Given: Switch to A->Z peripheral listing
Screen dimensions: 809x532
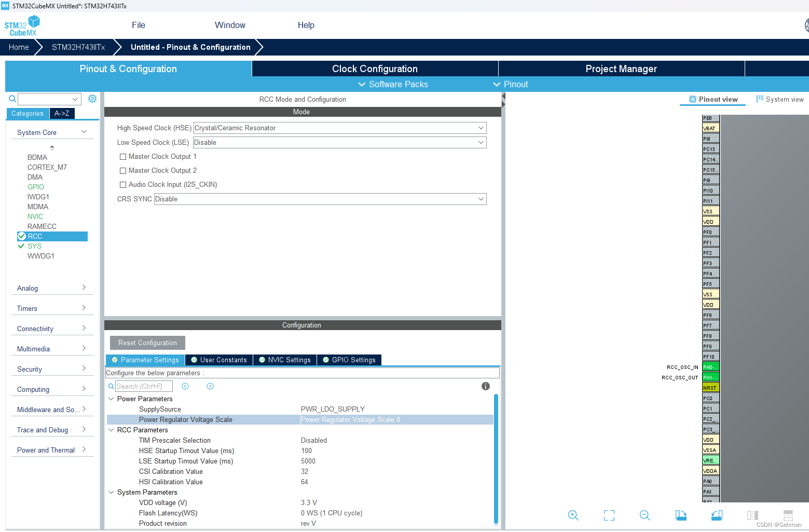Looking at the screenshot, I should (x=62, y=113).
